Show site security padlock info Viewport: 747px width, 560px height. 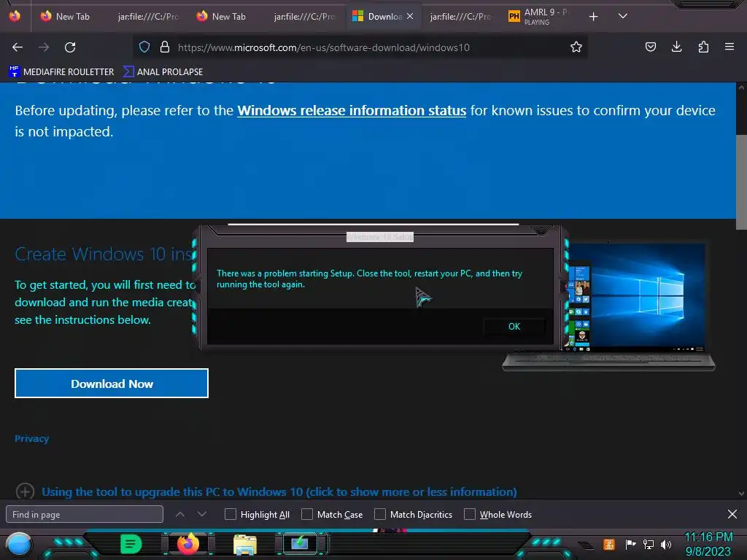165,47
